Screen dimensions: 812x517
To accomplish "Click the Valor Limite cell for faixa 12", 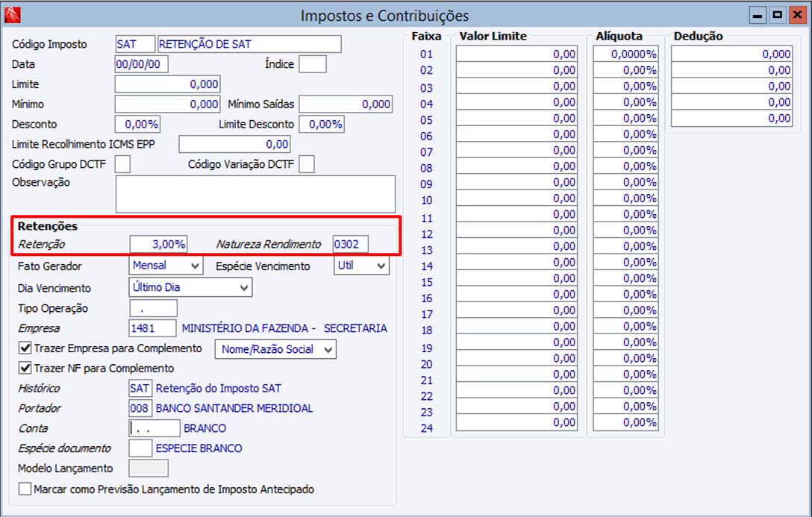I will (x=516, y=231).
